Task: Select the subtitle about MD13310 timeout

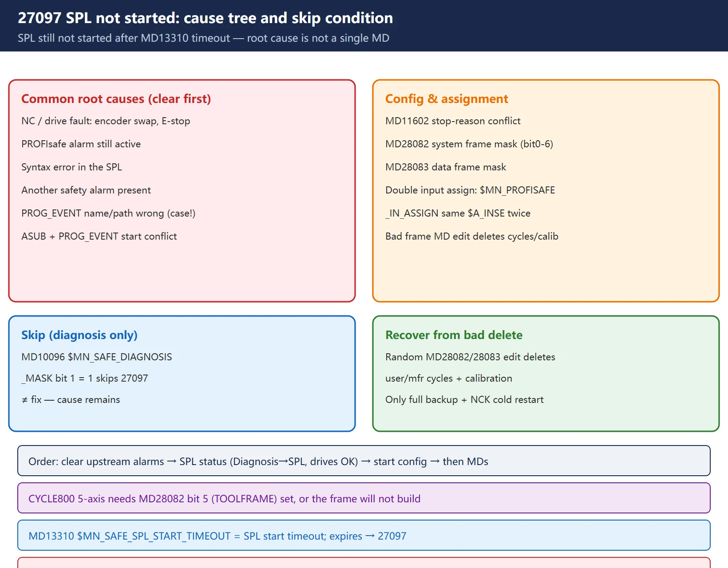Action: tap(203, 38)
